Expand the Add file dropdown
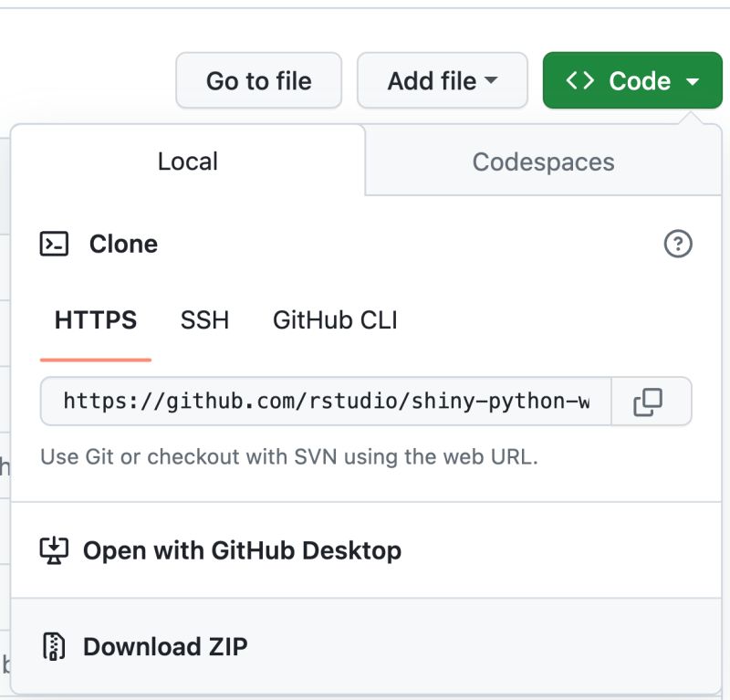The image size is (730, 700). [443, 80]
